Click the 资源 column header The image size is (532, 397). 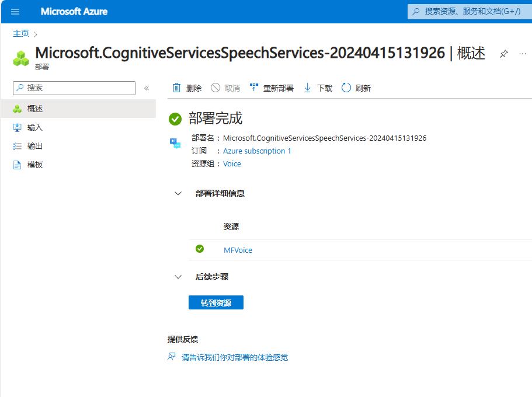coord(231,227)
